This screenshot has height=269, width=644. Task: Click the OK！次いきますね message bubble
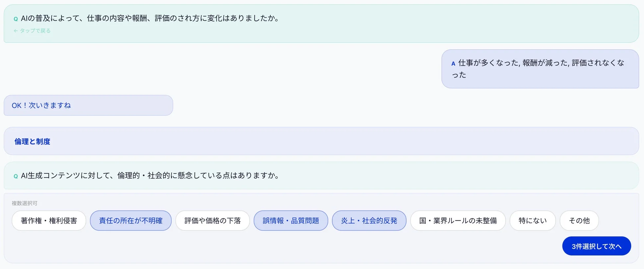(88, 105)
